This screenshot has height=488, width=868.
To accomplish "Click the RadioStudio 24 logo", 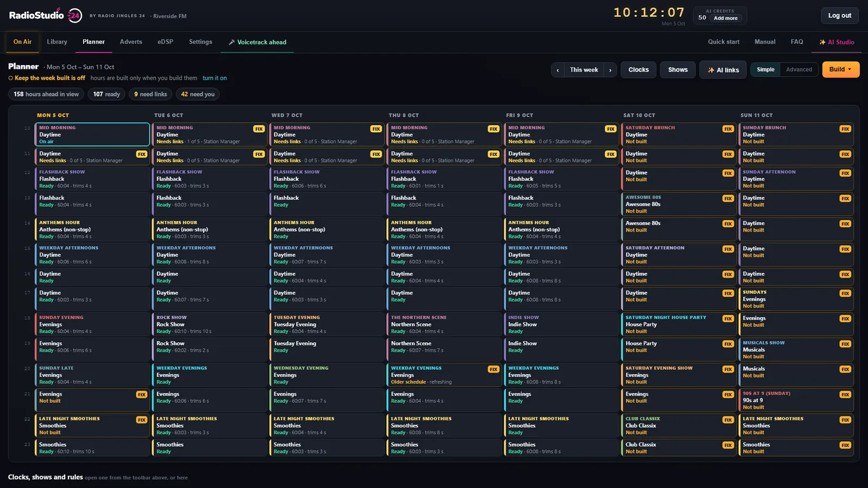I will 46,15.
